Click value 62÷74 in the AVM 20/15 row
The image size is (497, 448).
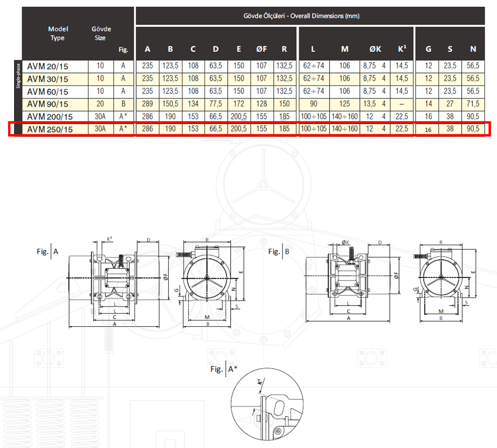point(314,66)
